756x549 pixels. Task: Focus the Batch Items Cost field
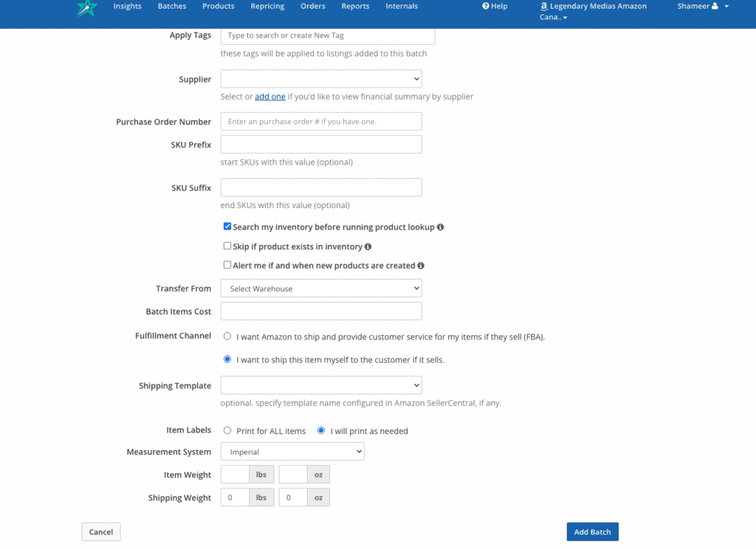click(x=321, y=311)
